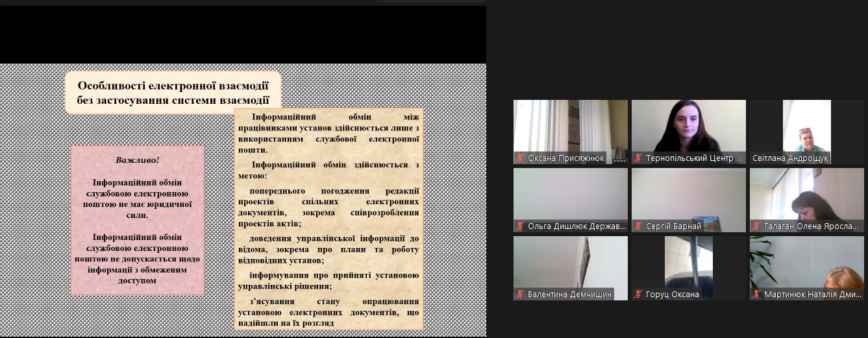Click muted mic icon beside Галаган Олена
The width and height of the screenshot is (868, 338).
[756, 226]
